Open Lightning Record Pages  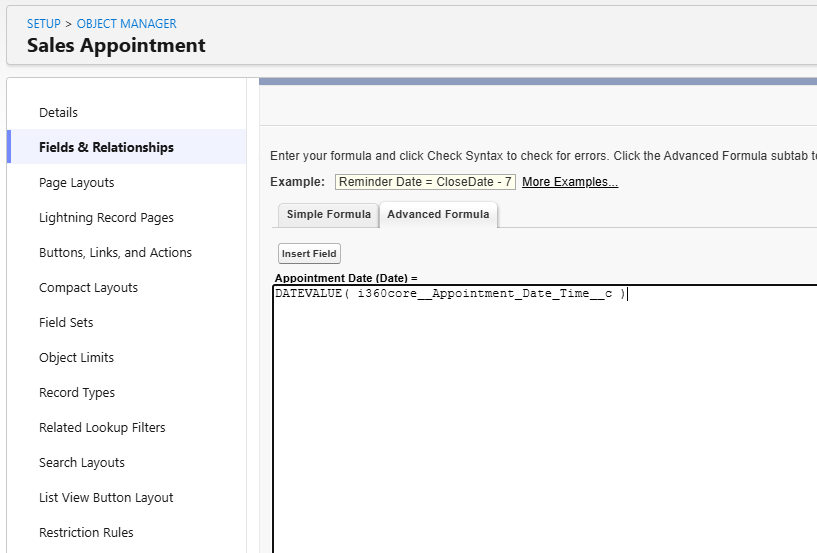106,218
